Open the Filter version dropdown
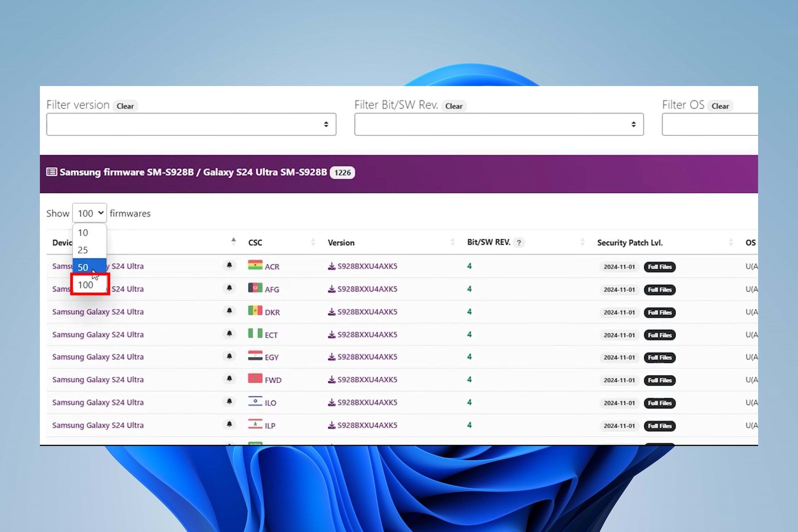This screenshot has height=532, width=798. 191,124
